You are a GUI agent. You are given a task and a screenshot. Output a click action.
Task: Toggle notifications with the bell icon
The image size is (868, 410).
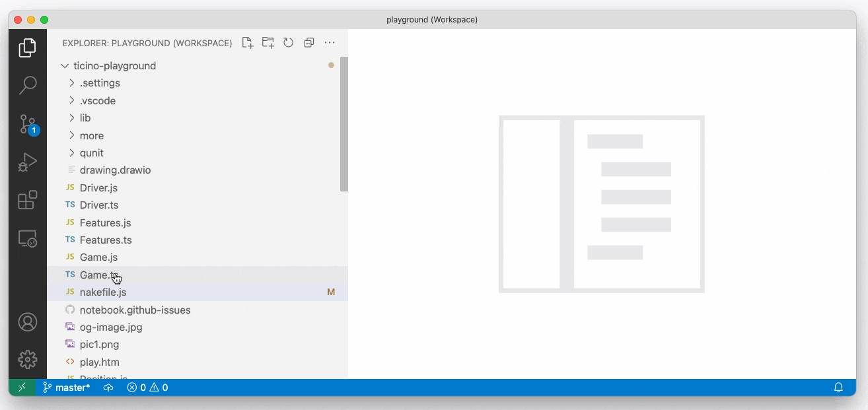[838, 388]
